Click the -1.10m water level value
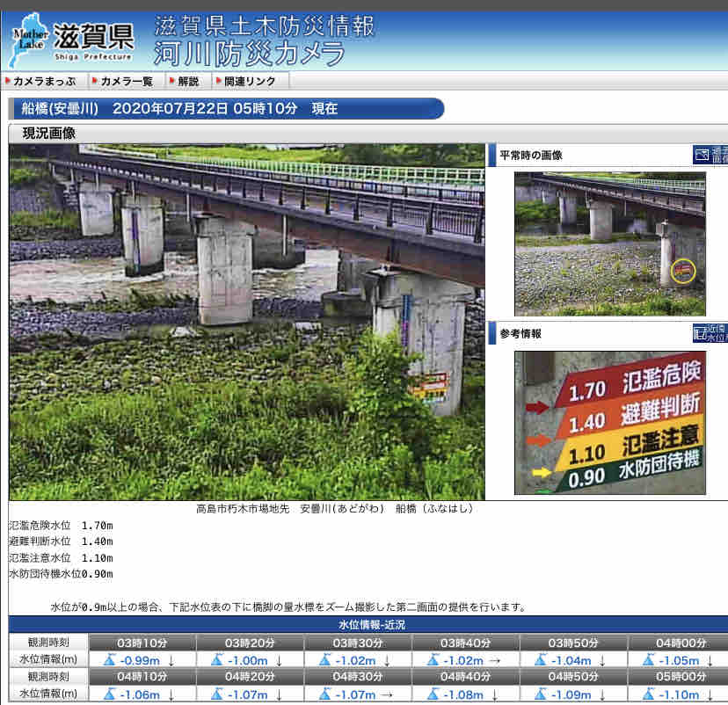 click(678, 694)
